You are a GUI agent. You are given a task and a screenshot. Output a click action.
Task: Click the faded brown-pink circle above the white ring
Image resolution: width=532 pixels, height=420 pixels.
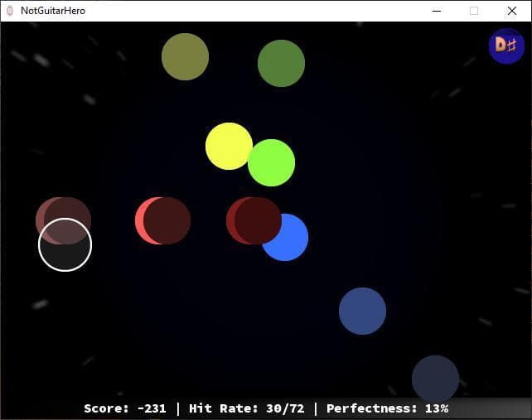pyautogui.click(x=64, y=221)
